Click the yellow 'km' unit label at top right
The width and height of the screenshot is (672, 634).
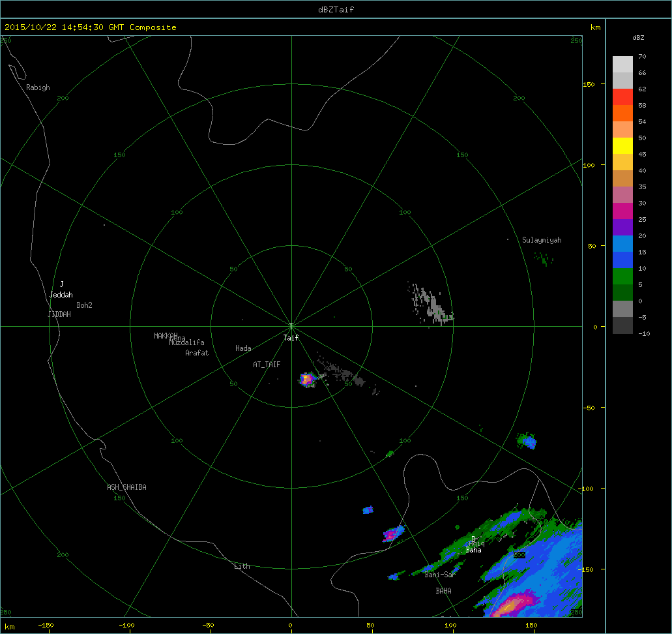coord(595,27)
